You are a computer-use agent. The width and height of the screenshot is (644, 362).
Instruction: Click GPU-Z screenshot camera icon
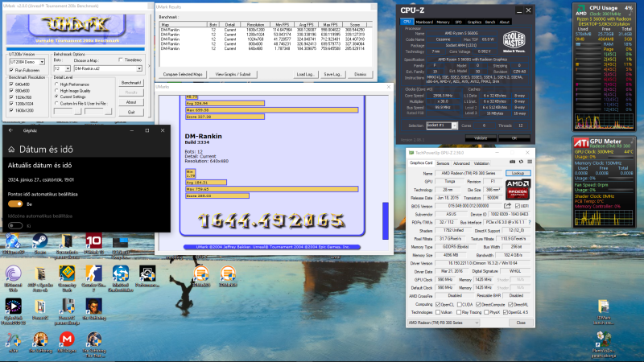[x=512, y=162]
